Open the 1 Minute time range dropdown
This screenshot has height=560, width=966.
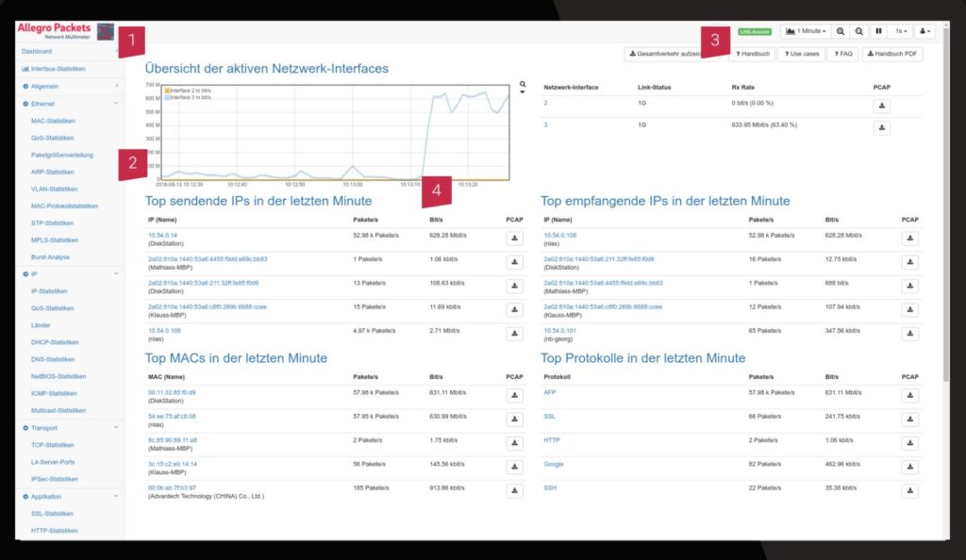[806, 31]
